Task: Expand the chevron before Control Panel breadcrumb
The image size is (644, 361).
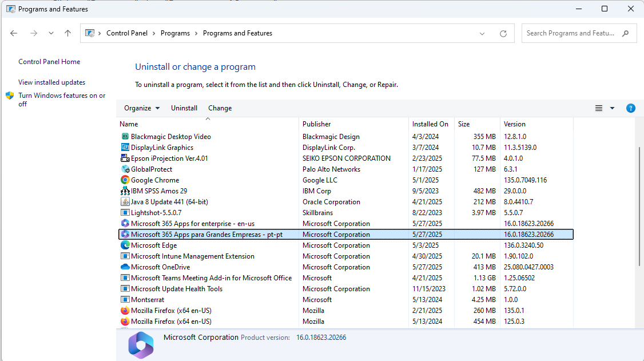Action: 100,33
